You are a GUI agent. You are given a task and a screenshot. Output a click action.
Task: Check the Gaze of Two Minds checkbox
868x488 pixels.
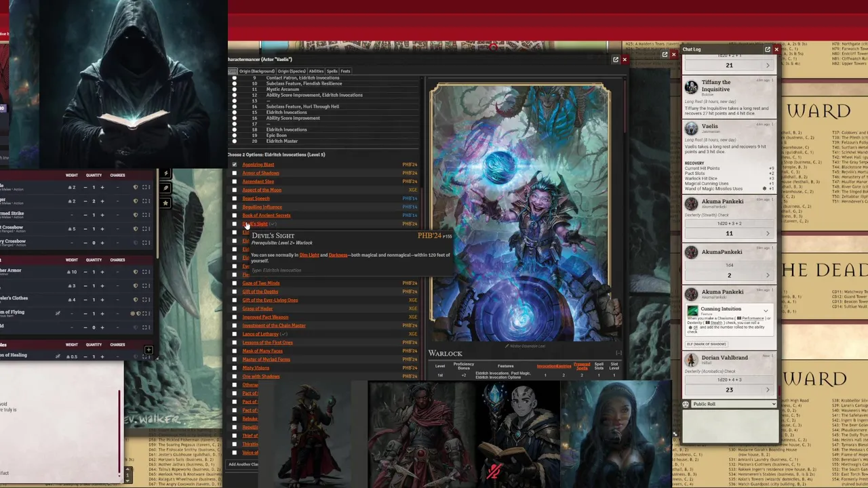(235, 283)
